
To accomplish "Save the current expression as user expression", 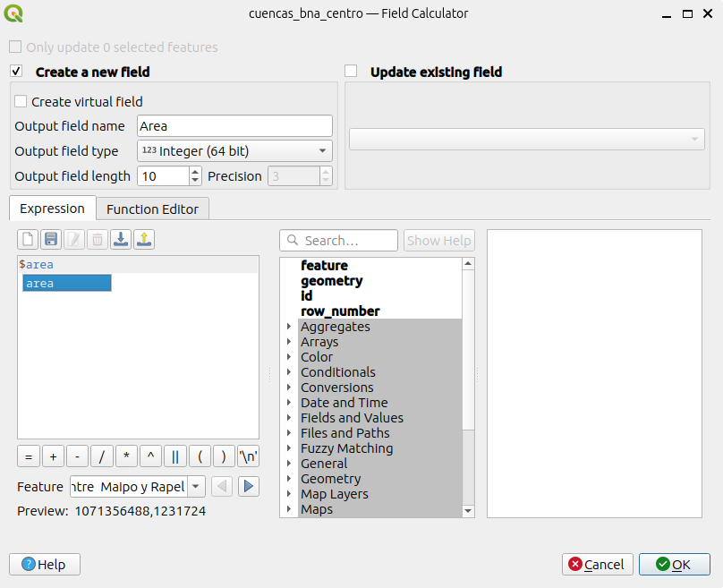I will (x=51, y=239).
